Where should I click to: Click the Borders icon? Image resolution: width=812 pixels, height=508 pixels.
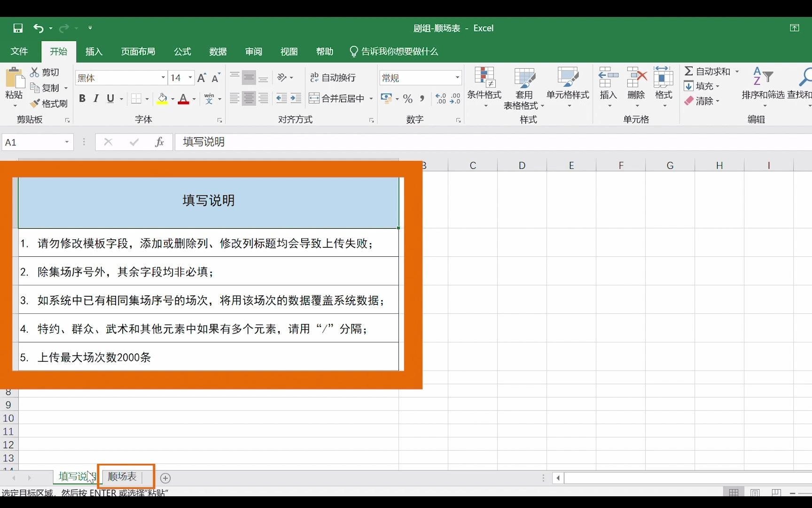click(x=136, y=98)
